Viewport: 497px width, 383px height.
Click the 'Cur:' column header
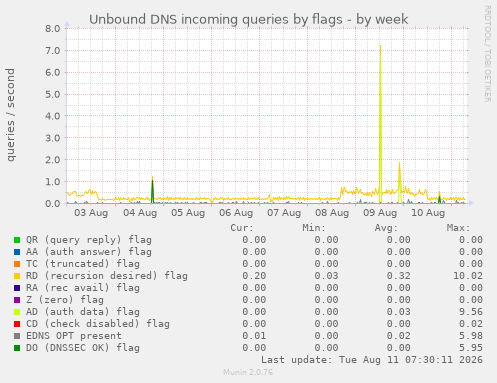pos(242,228)
